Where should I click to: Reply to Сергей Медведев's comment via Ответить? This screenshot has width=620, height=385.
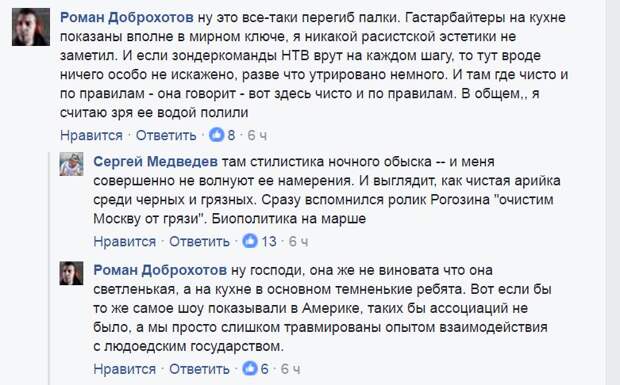[199, 242]
